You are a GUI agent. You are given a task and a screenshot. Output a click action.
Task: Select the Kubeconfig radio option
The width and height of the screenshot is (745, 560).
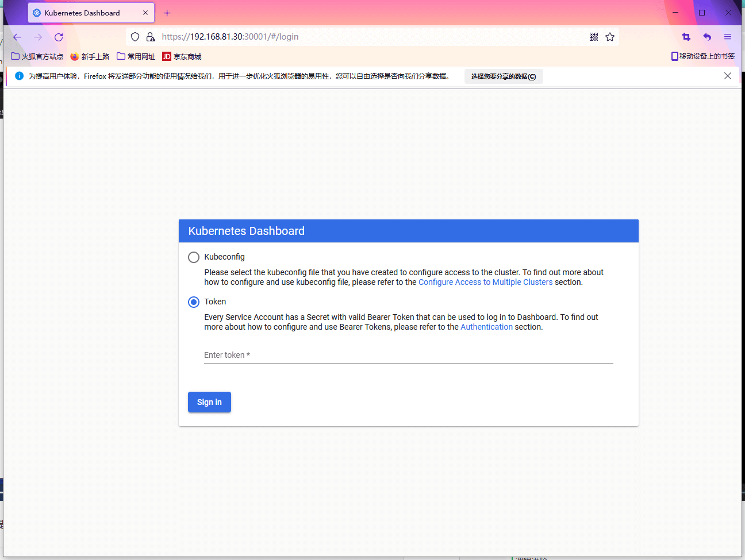(x=194, y=257)
